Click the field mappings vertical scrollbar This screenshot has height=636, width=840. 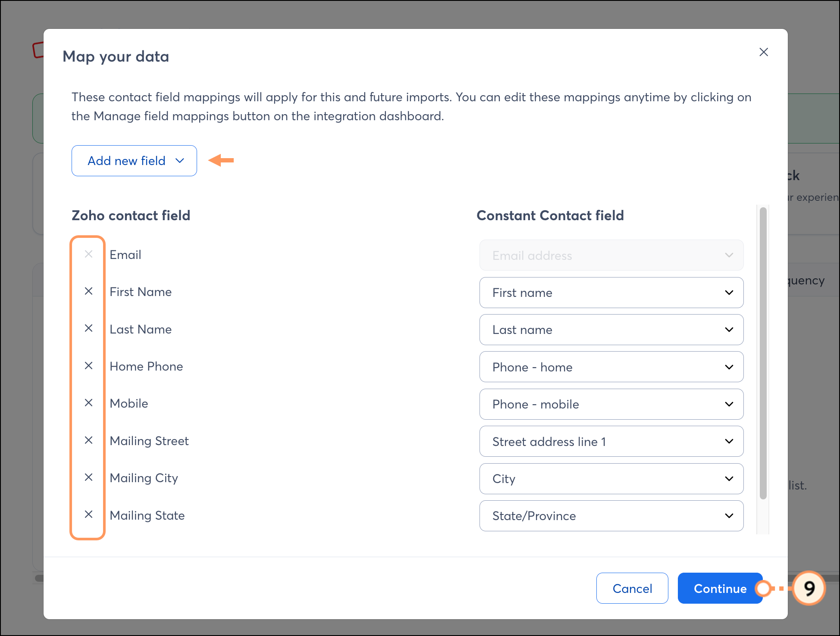coord(763,353)
